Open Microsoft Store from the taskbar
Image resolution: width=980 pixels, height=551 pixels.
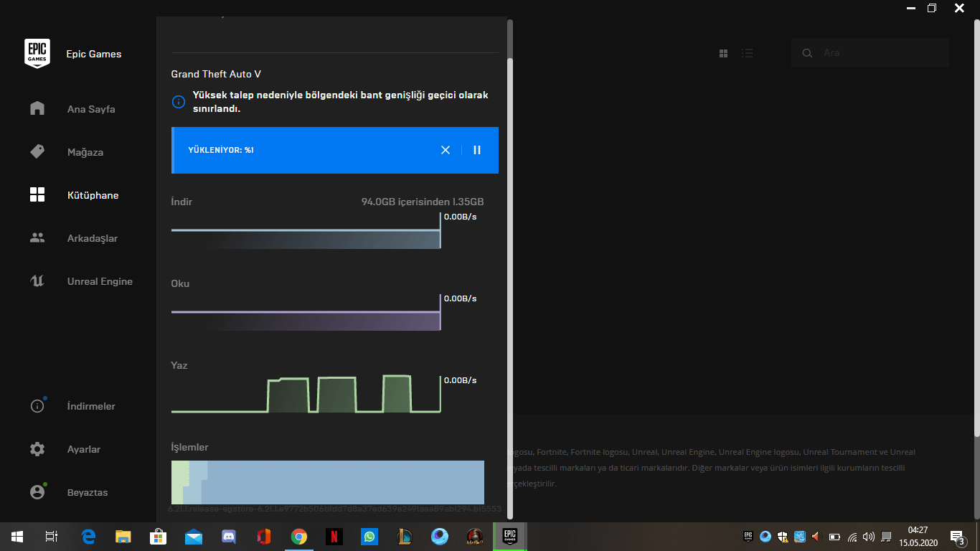[x=158, y=537]
